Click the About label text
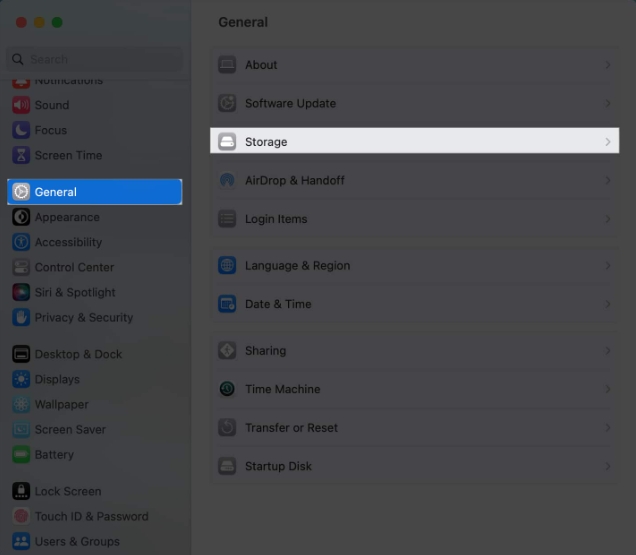 261,65
